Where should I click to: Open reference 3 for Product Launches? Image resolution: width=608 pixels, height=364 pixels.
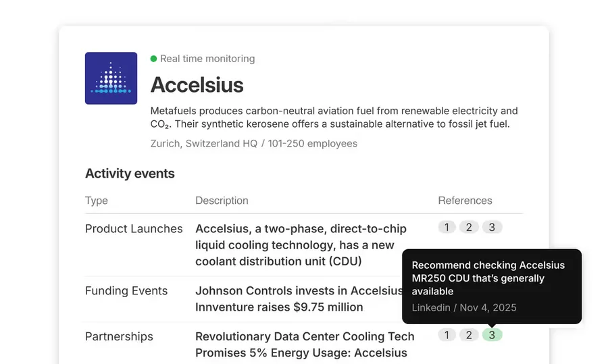492,227
